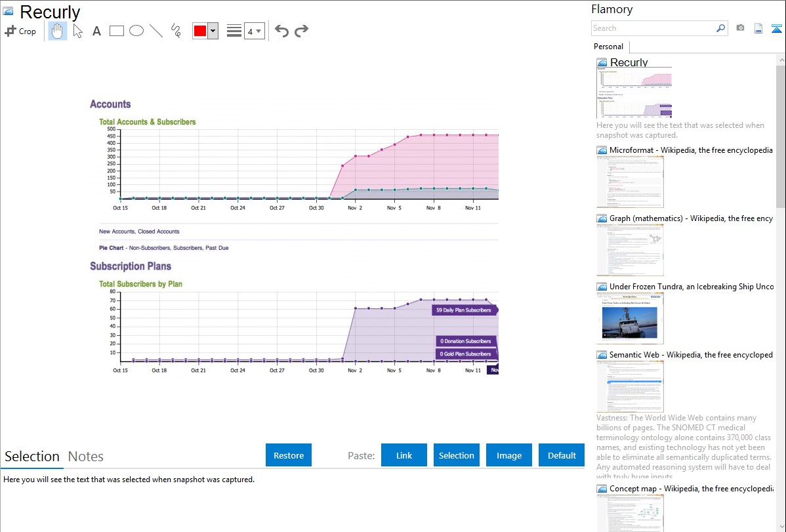Click the Microformat Wikipedia title text
This screenshot has width=786, height=532.
coord(691,150)
